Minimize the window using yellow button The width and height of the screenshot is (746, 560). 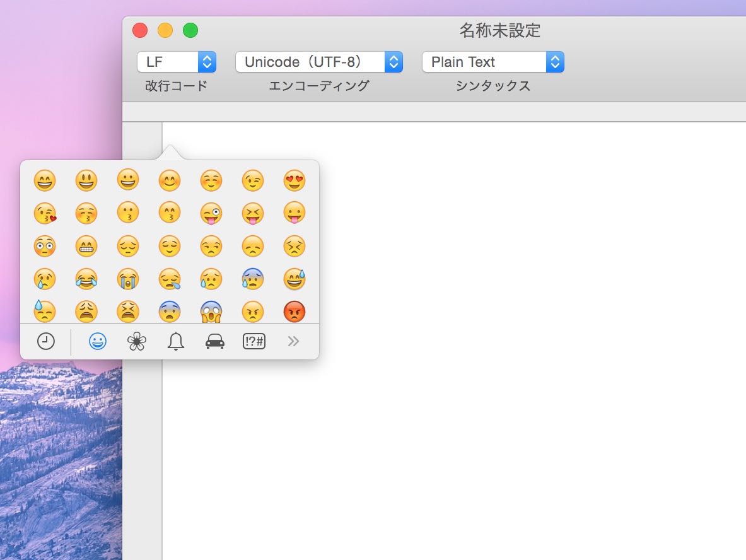[x=165, y=30]
